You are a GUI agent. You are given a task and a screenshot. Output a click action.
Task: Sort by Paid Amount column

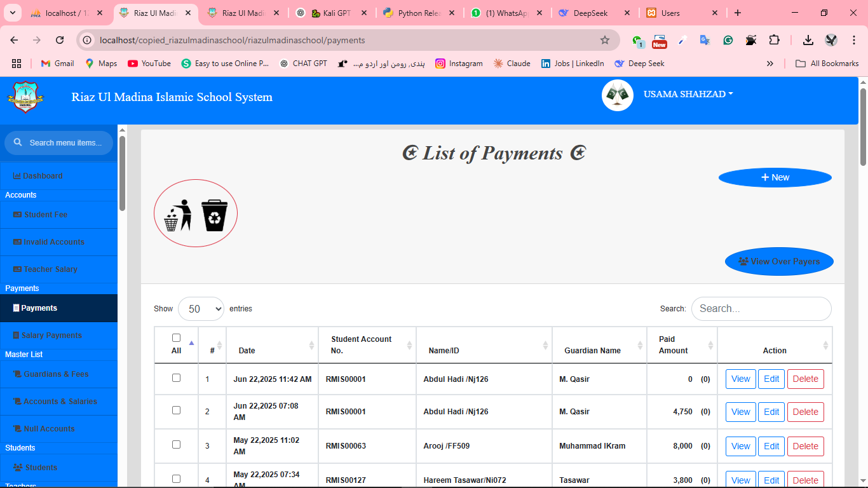coord(682,345)
